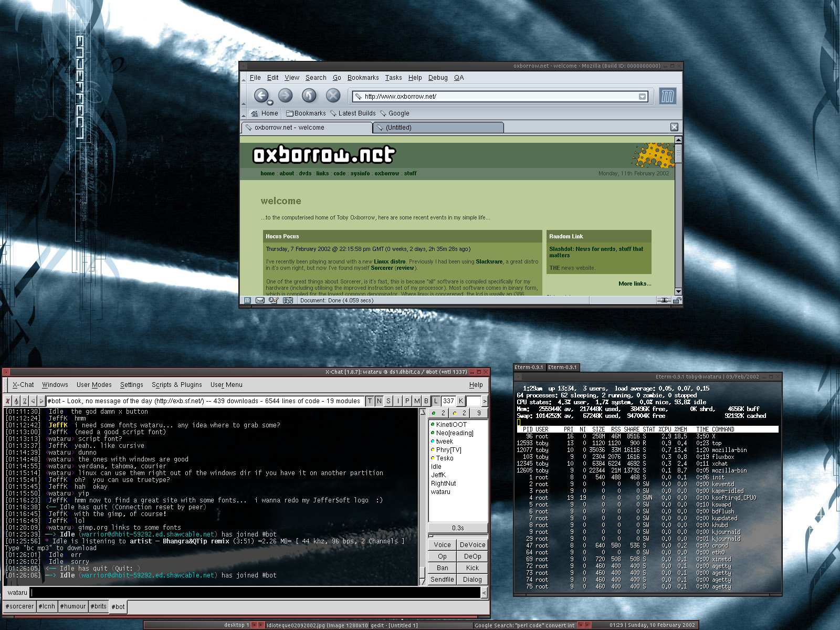Click the Mozilla URL address field
This screenshot has width=840, height=630.
(x=500, y=97)
